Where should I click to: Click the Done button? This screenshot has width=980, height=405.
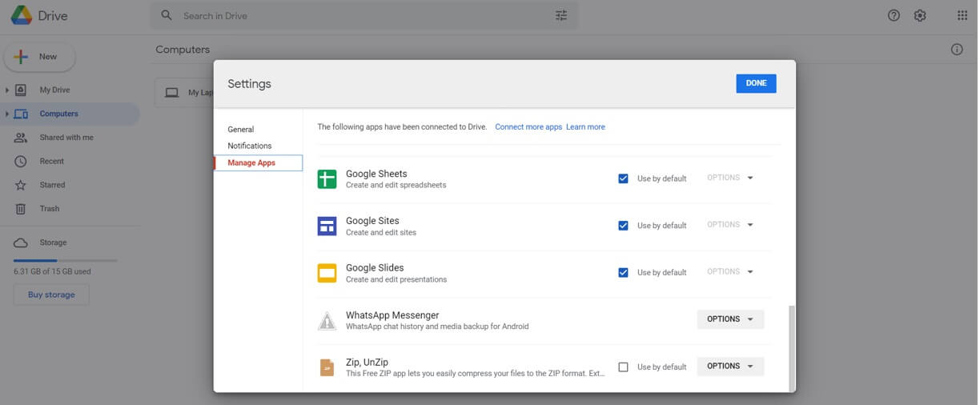(756, 83)
